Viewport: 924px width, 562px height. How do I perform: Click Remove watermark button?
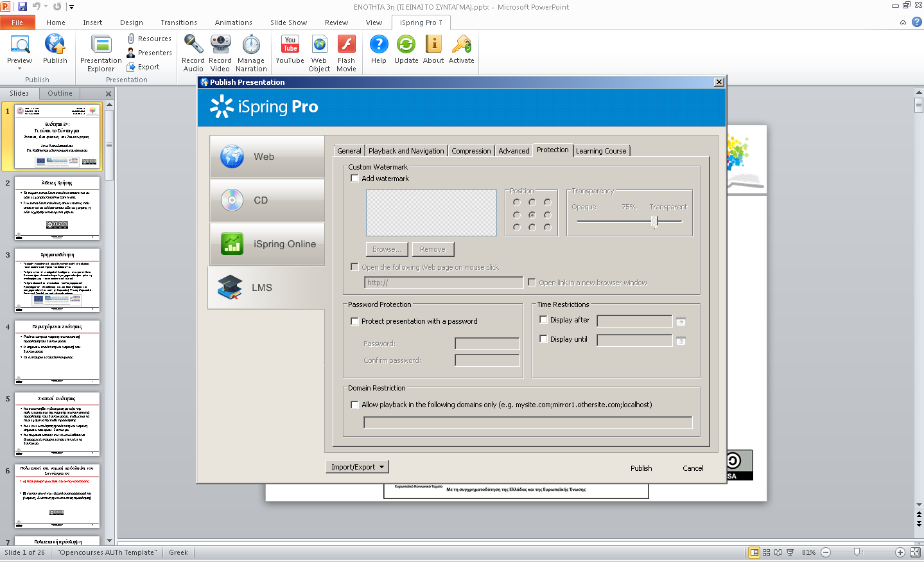432,249
